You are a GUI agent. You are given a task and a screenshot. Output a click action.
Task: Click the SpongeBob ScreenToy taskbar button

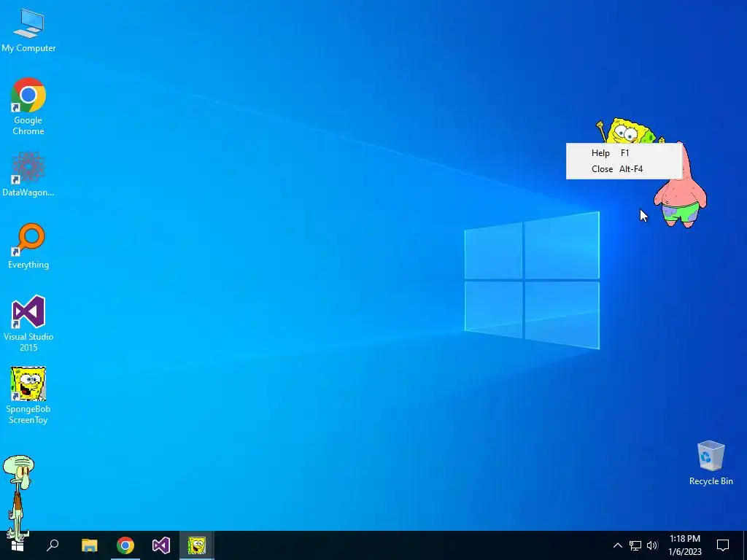pyautogui.click(x=197, y=545)
